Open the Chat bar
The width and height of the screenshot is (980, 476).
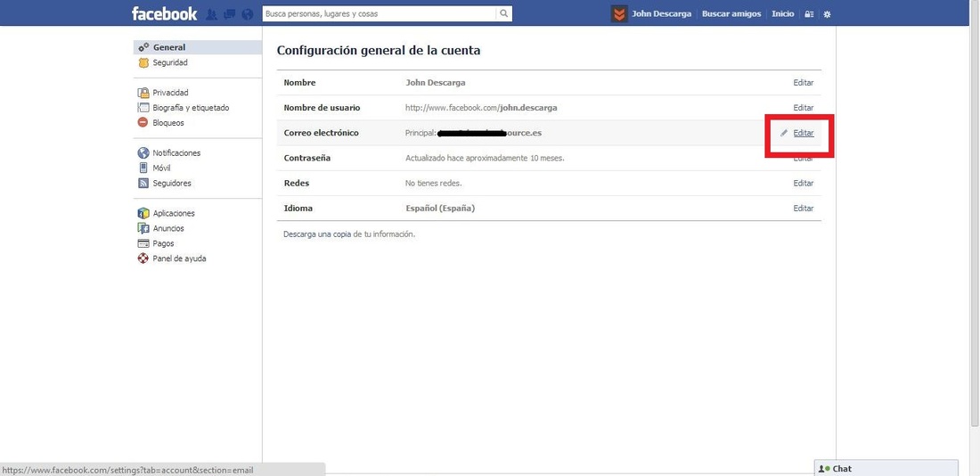click(x=886, y=469)
